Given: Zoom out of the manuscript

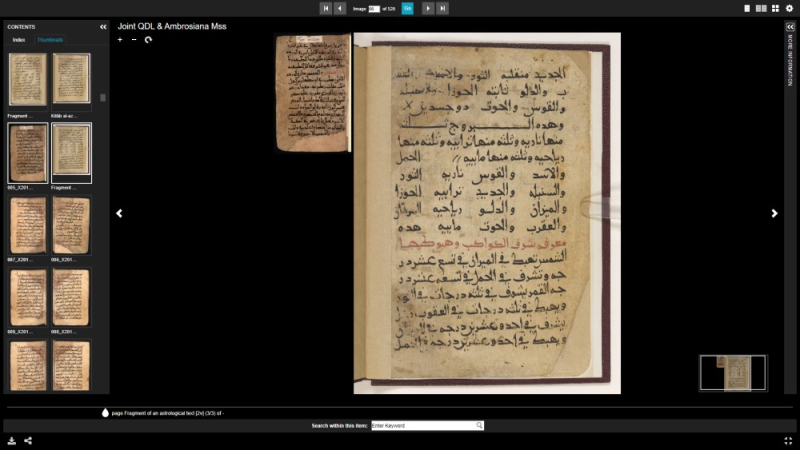Looking at the screenshot, I should click(x=134, y=39).
